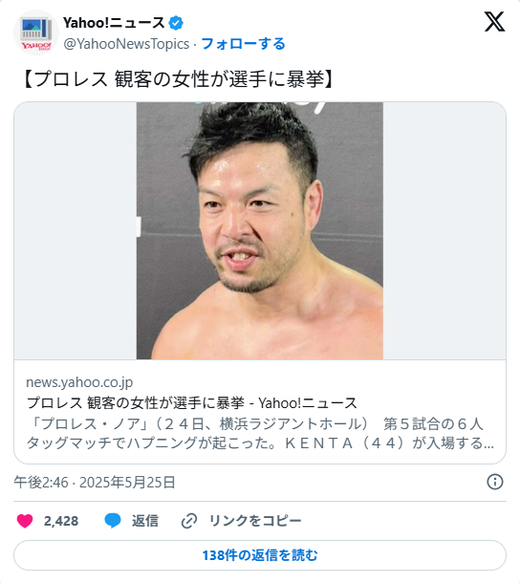Open the article headline in card

(x=192, y=403)
